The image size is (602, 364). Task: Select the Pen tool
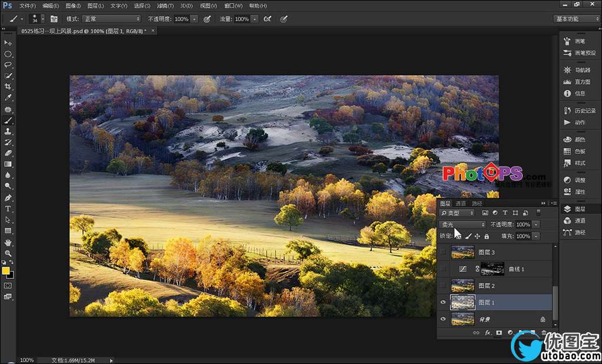tap(8, 198)
